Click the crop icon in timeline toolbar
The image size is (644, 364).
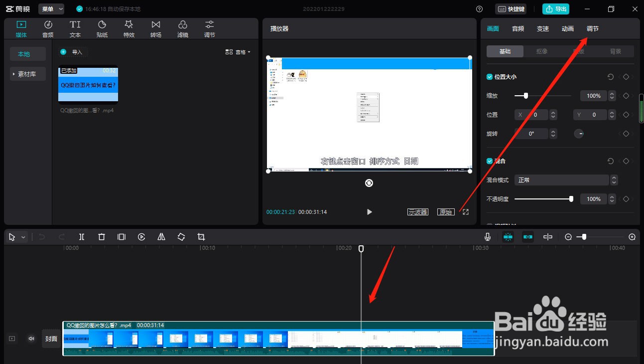coord(201,237)
